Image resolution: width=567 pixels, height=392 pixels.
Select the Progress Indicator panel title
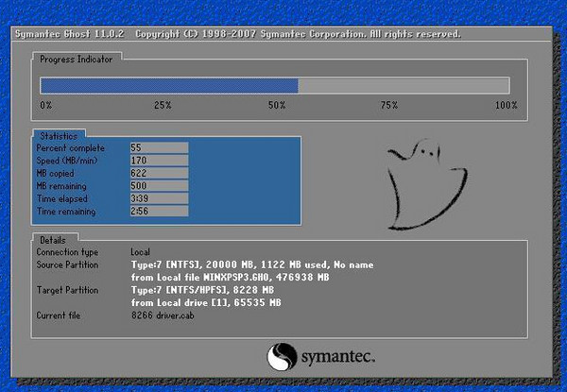tap(76, 60)
